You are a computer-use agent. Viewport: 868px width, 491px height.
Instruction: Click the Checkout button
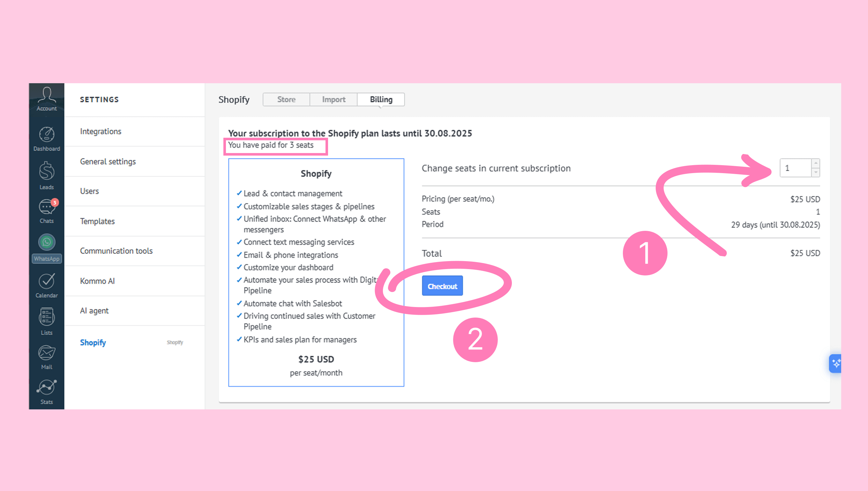(442, 286)
